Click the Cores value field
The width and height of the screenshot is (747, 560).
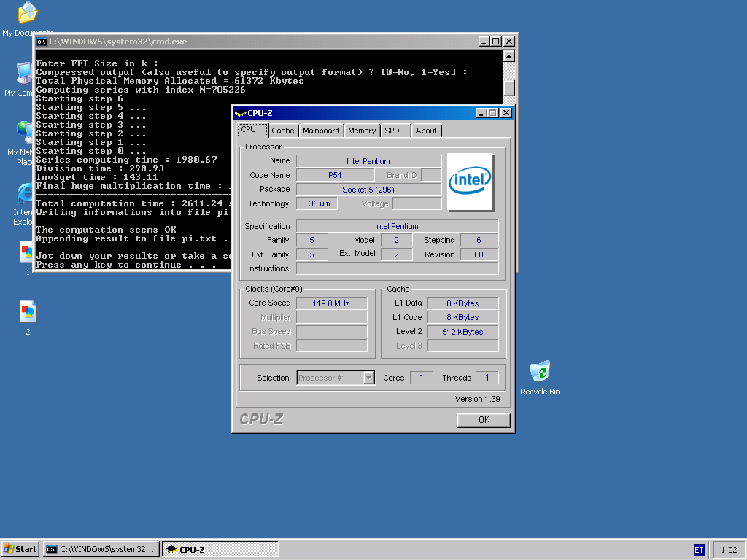(421, 378)
